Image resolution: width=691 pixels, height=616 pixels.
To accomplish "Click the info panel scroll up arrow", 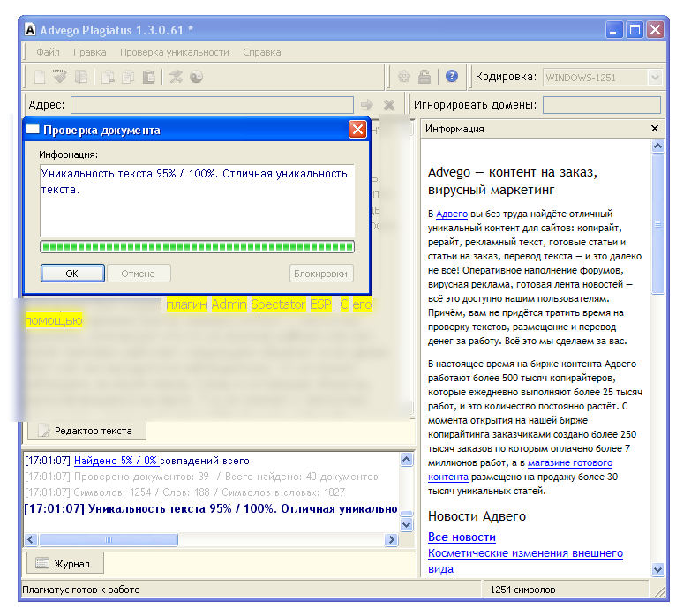I will [657, 146].
